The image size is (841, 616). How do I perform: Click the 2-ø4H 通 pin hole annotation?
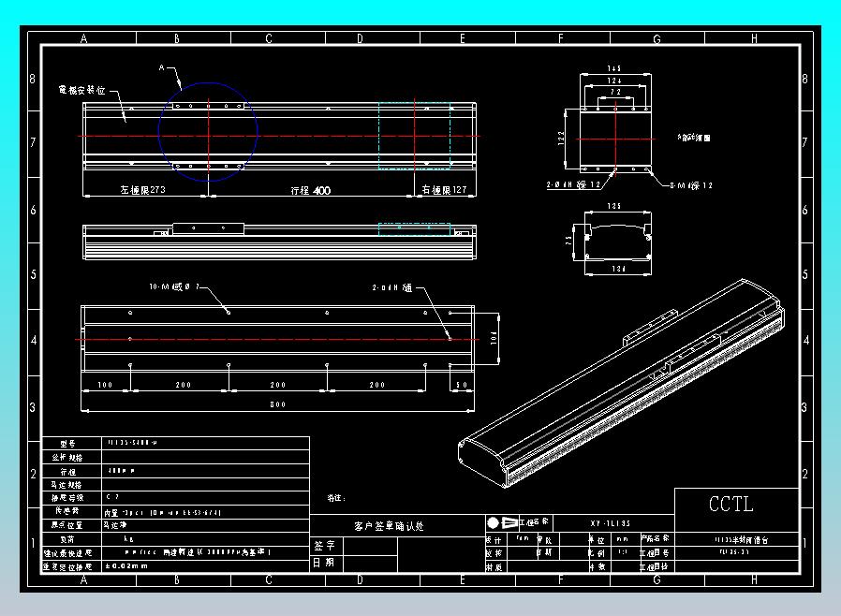point(392,288)
